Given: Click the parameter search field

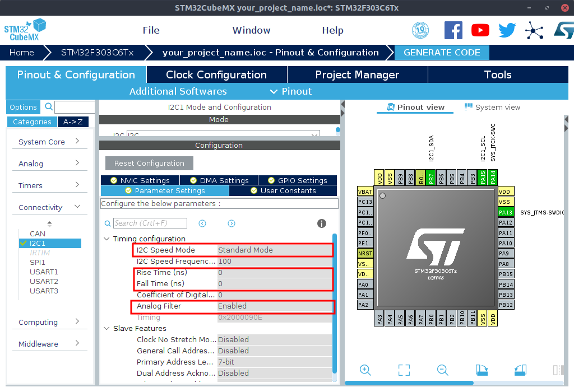Looking at the screenshot, I should pyautogui.click(x=150, y=223).
